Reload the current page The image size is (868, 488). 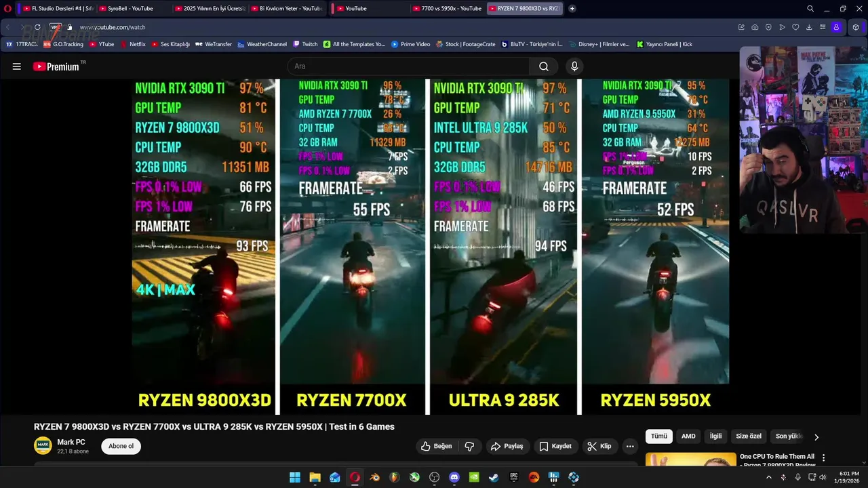[x=37, y=27]
